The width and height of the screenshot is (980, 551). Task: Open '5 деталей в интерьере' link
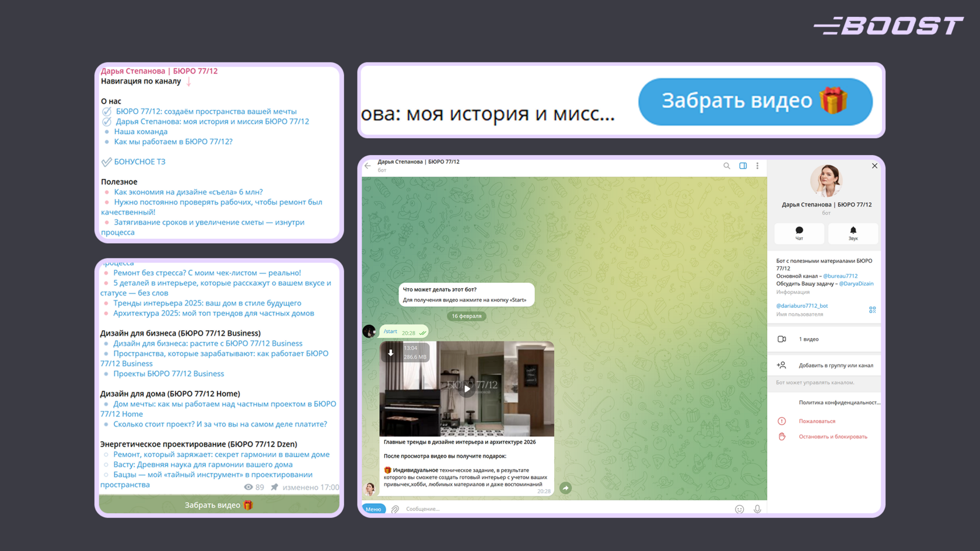coord(216,288)
